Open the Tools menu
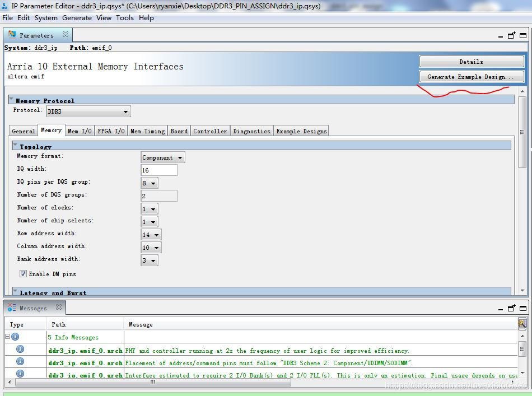Image resolution: width=532 pixels, height=396 pixels. tap(125, 18)
